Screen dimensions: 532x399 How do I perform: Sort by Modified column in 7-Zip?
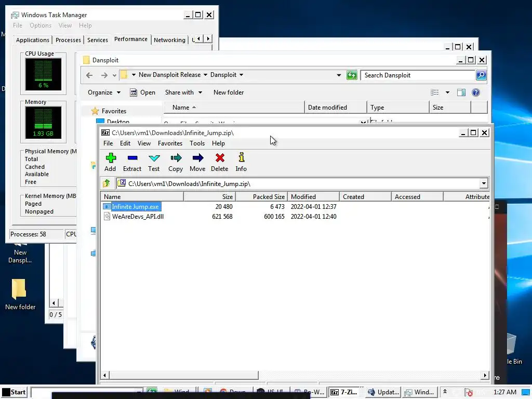313,197
